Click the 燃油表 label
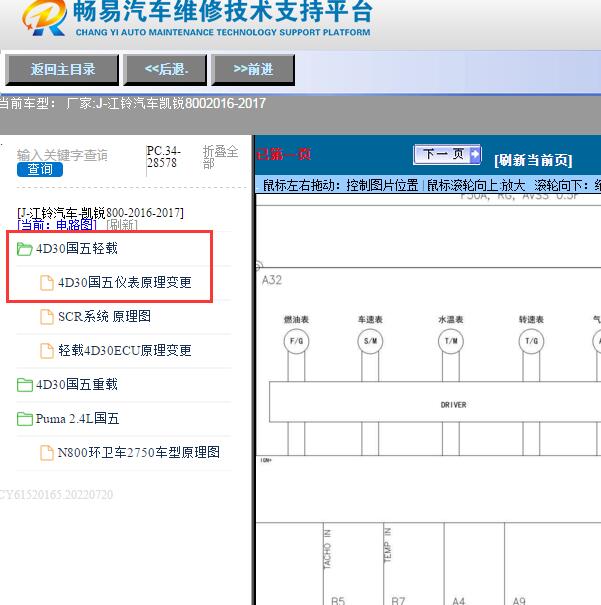 coord(296,319)
